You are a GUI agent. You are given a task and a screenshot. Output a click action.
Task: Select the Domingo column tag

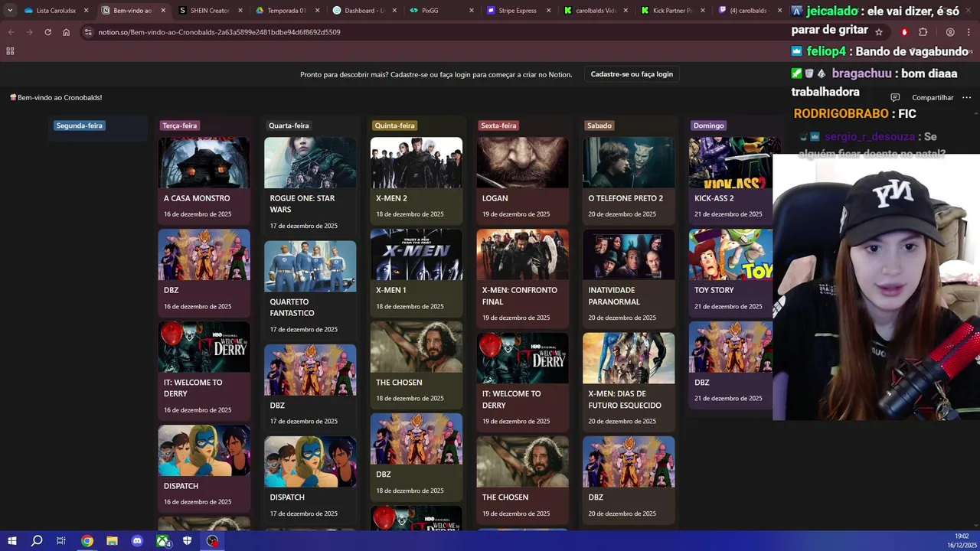coord(708,126)
